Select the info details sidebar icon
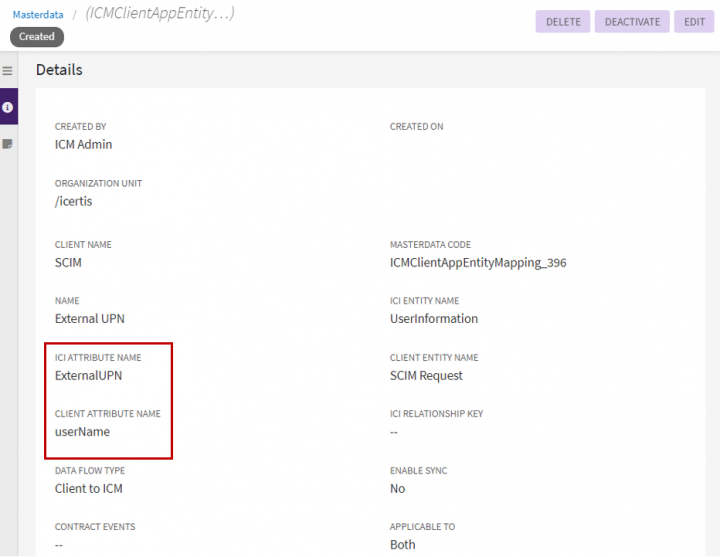The width and height of the screenshot is (720, 557). [x=8, y=106]
